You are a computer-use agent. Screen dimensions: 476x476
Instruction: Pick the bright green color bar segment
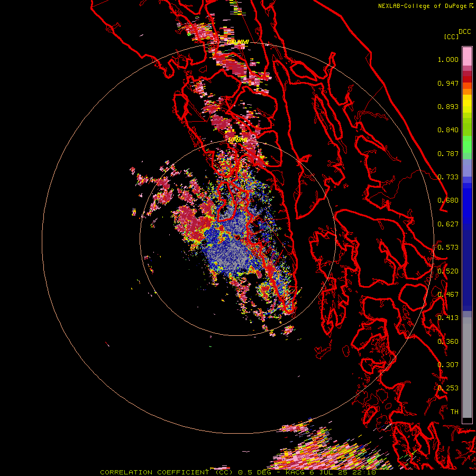click(x=467, y=144)
